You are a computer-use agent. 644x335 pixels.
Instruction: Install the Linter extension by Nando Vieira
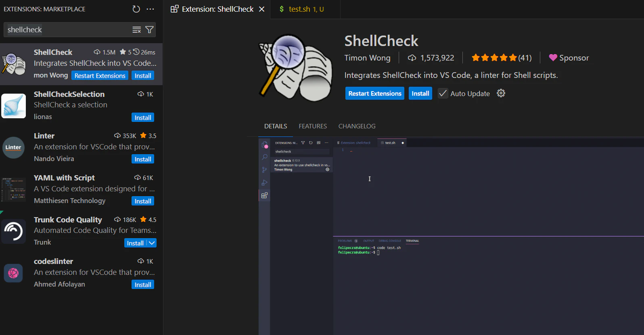click(x=143, y=159)
